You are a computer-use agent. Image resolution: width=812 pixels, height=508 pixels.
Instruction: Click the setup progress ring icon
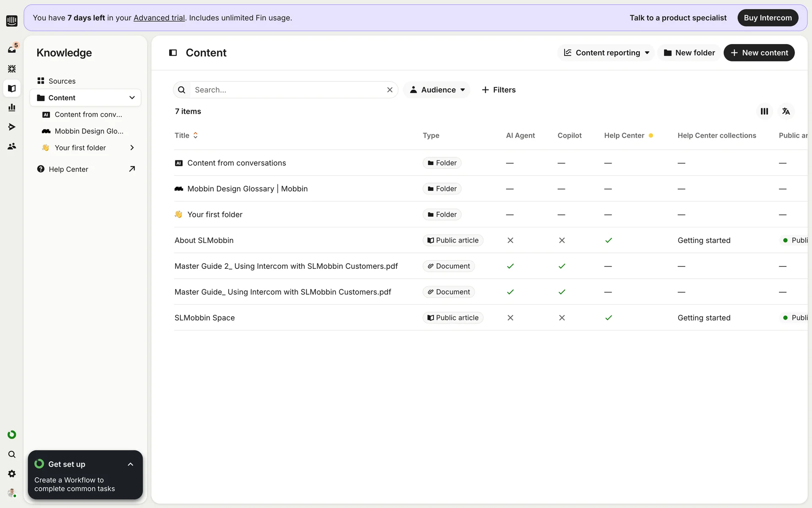coord(12,435)
